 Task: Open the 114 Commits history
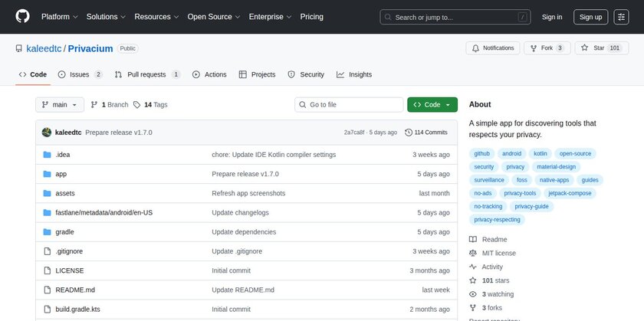tap(426, 132)
